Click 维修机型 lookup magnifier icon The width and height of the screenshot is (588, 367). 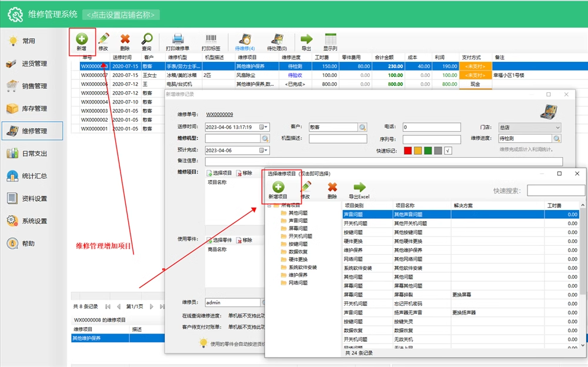265,138
